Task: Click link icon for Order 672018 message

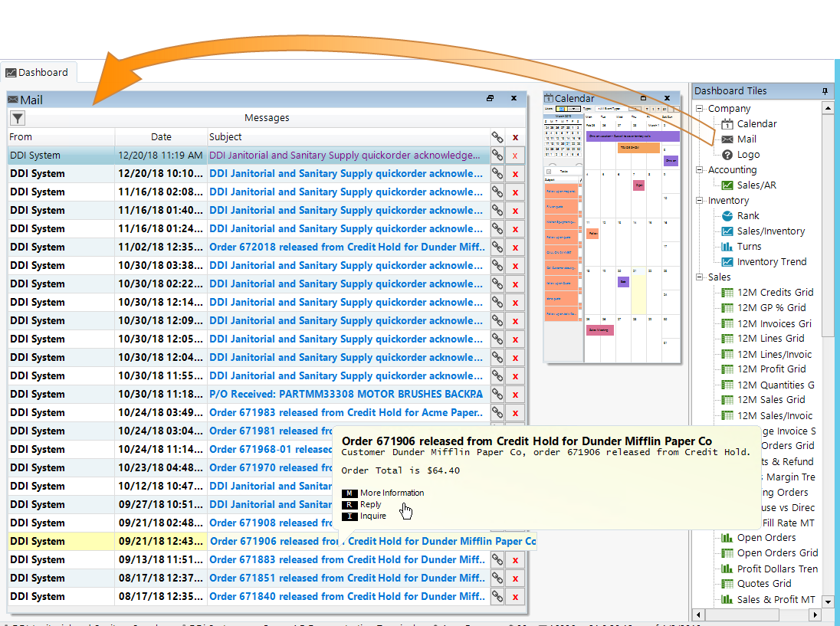Action: point(497,247)
